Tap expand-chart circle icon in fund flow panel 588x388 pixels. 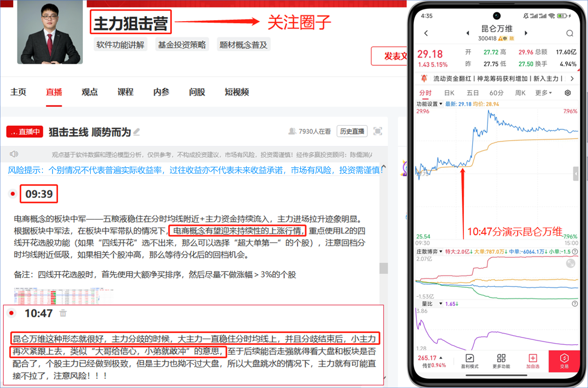pyautogui.click(x=571, y=263)
